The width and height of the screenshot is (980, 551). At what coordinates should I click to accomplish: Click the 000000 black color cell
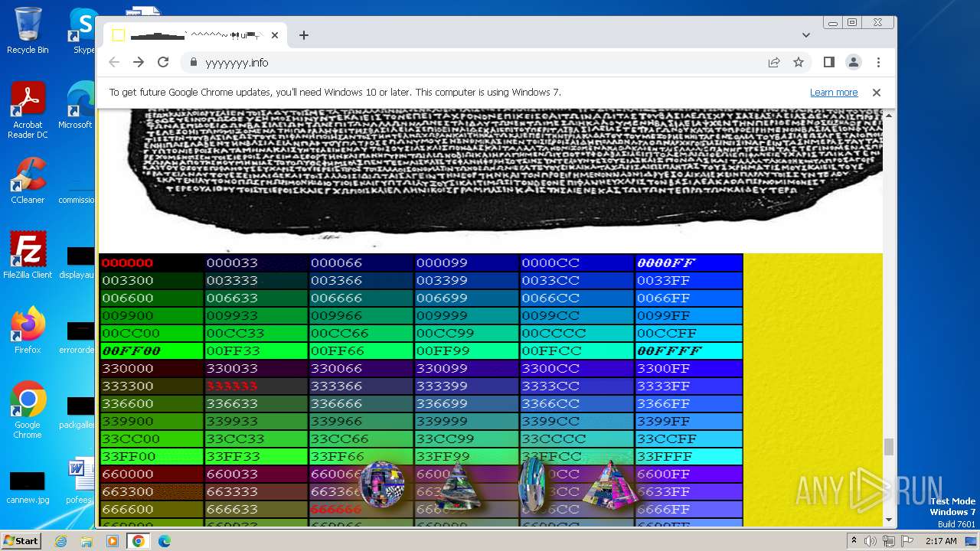pos(152,262)
